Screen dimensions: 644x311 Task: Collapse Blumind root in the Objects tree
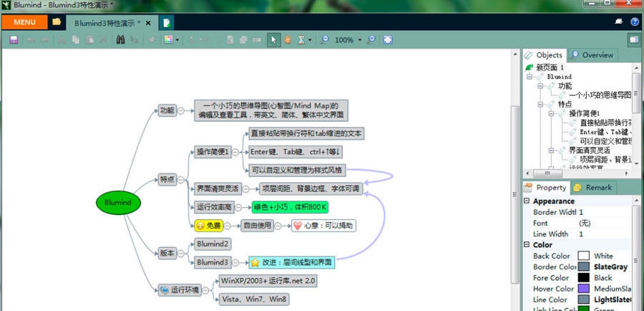[x=530, y=77]
